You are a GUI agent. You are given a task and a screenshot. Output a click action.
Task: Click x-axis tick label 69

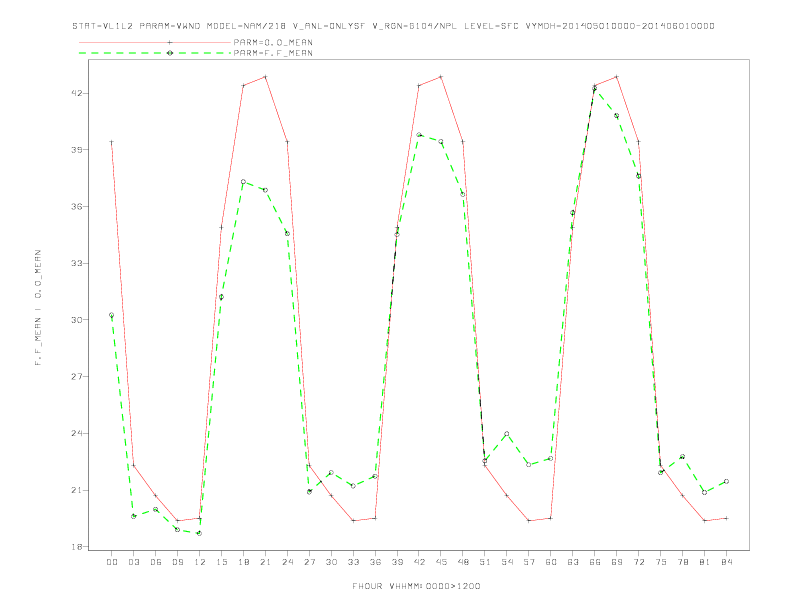[617, 562]
